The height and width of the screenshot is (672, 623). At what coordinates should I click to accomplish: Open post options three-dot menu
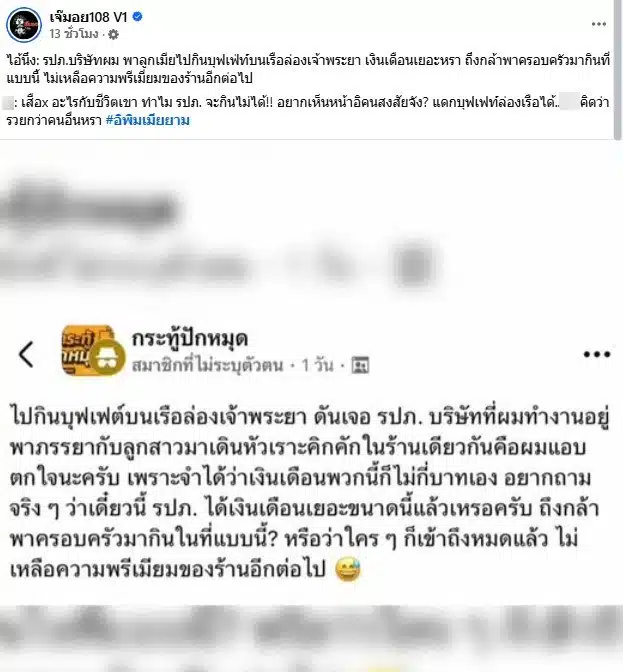click(599, 24)
